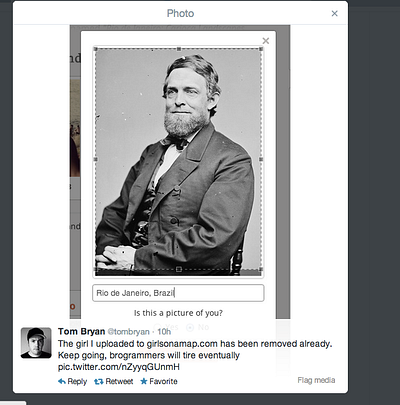Click the Flag media link

click(x=316, y=380)
